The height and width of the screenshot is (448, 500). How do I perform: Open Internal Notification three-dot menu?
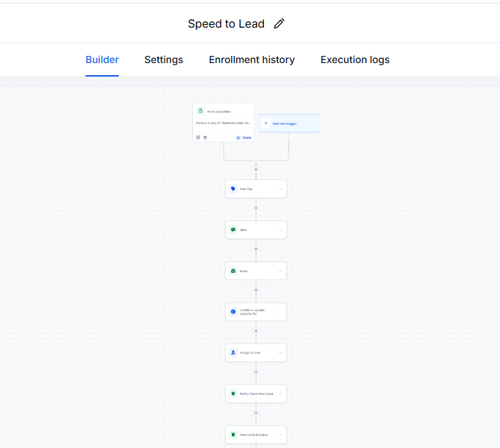coord(280,435)
